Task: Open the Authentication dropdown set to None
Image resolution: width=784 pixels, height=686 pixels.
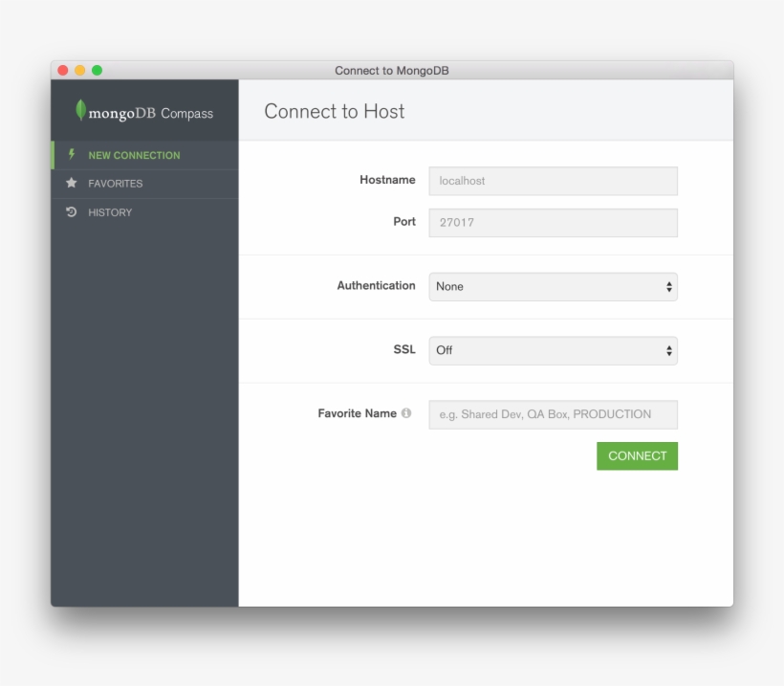Action: coord(553,287)
